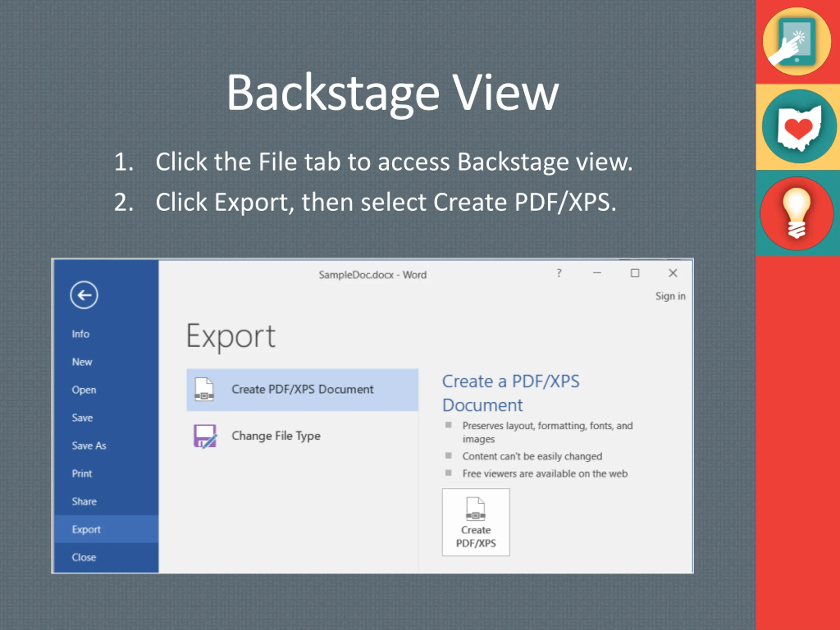Select New in the backstage menu
840x630 pixels.
82,362
